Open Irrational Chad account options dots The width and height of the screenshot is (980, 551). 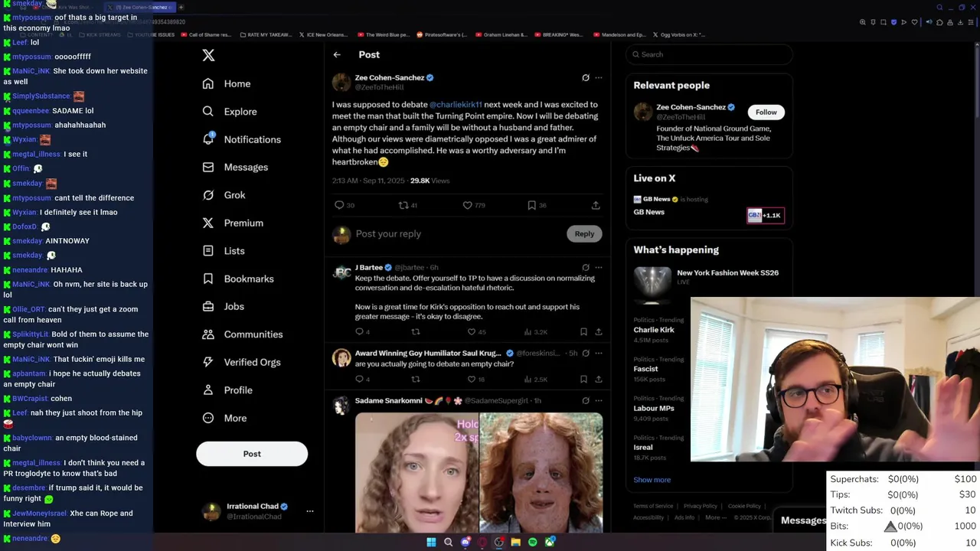[310, 511]
